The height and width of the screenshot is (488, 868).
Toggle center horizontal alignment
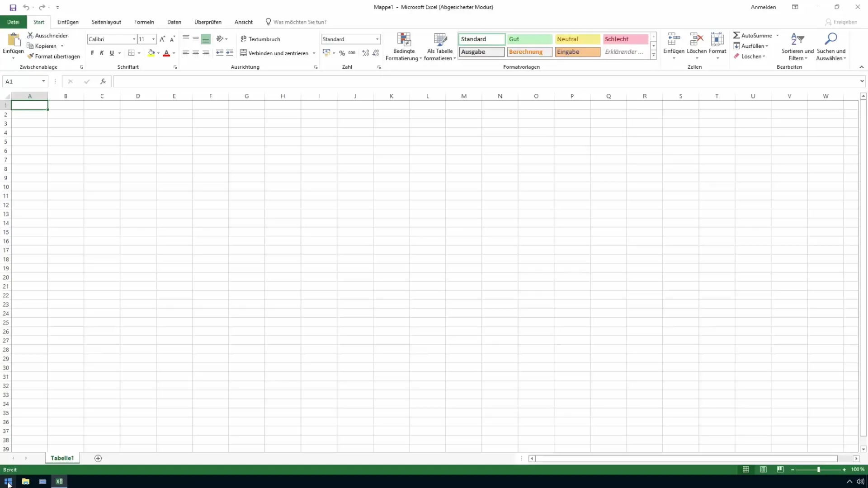[196, 53]
